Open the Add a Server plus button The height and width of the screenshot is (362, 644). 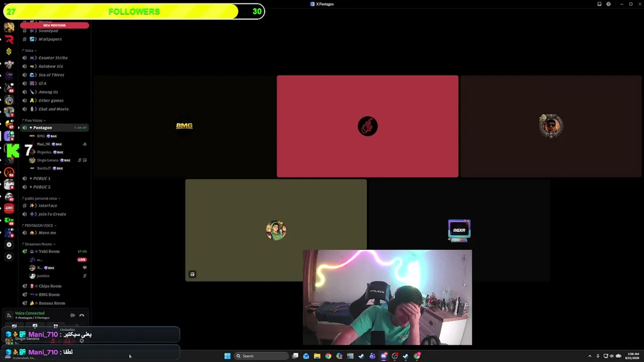click(9, 244)
